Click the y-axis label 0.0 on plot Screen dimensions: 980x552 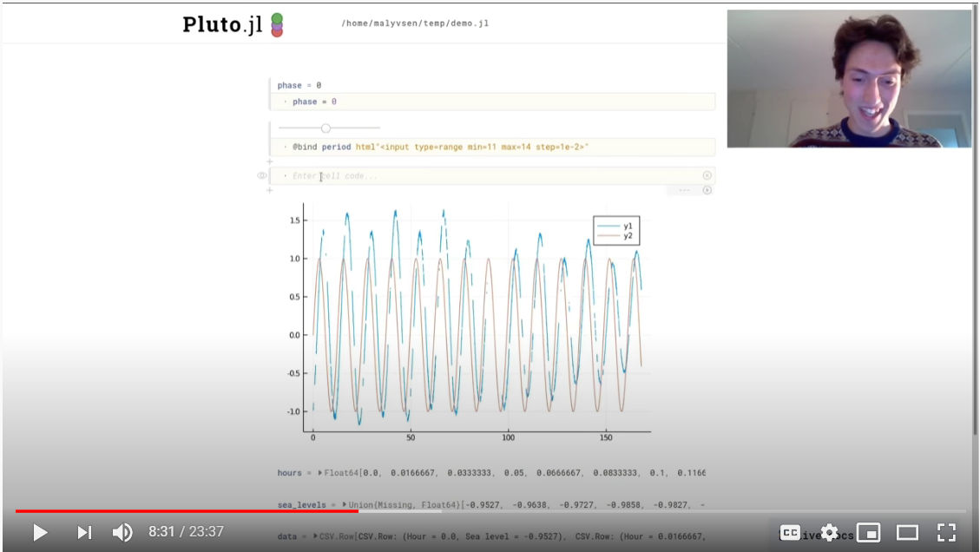pyautogui.click(x=294, y=335)
